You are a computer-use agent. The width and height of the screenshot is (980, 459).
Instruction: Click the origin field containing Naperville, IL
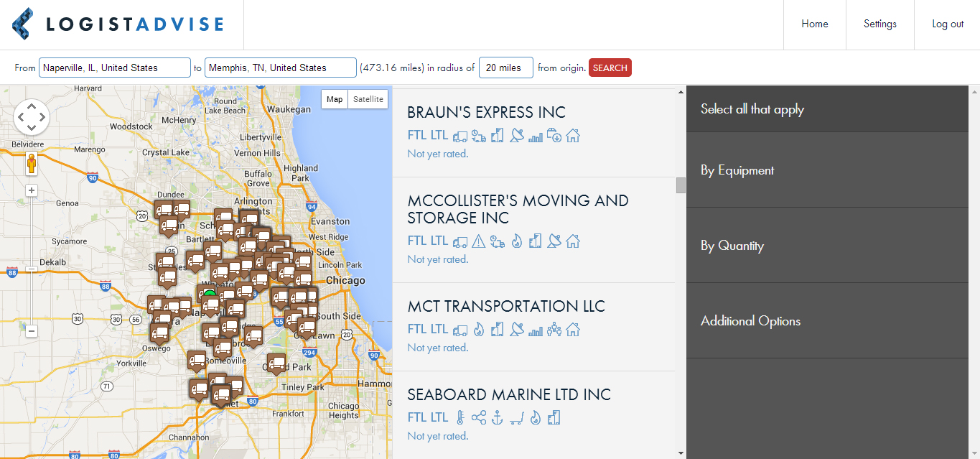115,68
